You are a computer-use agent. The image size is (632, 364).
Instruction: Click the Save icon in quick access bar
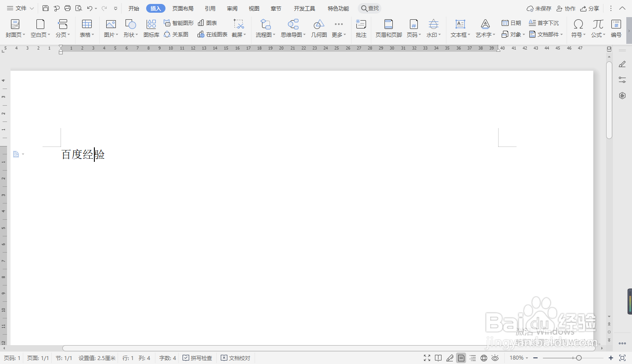click(x=46, y=8)
